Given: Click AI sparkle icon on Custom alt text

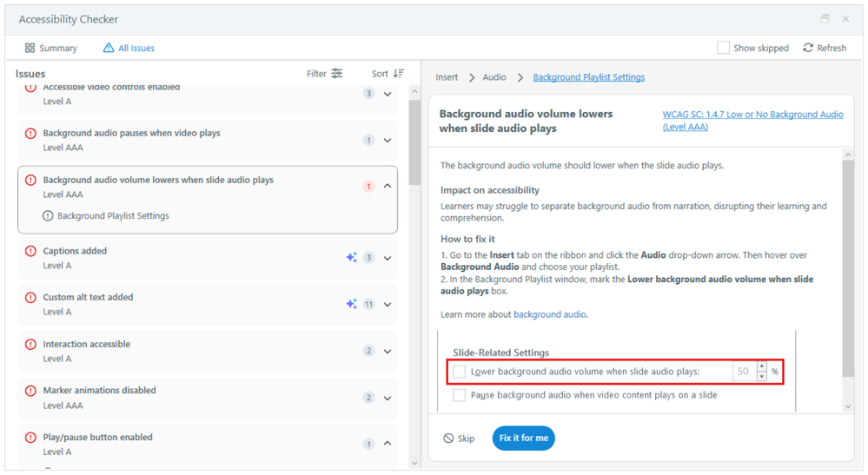Looking at the screenshot, I should tap(351, 304).
